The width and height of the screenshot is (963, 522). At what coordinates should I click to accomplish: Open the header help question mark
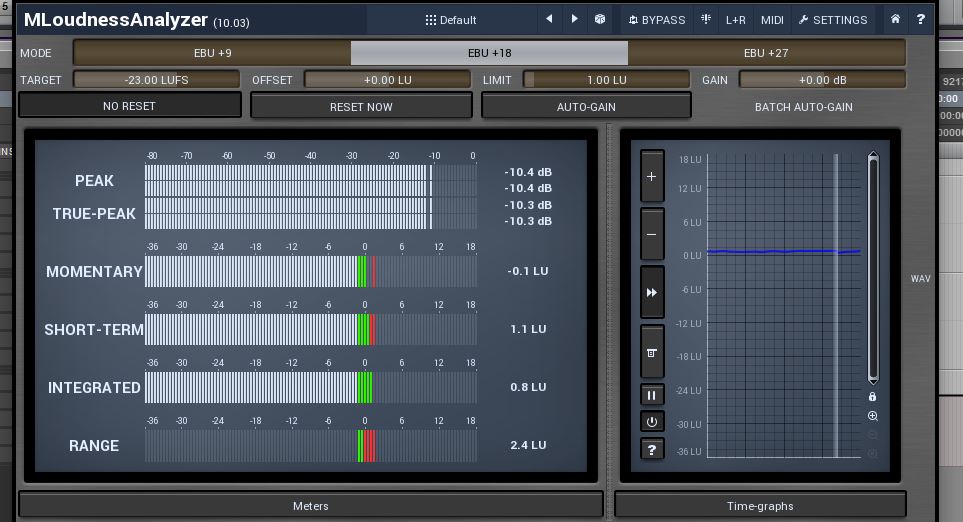[x=921, y=19]
